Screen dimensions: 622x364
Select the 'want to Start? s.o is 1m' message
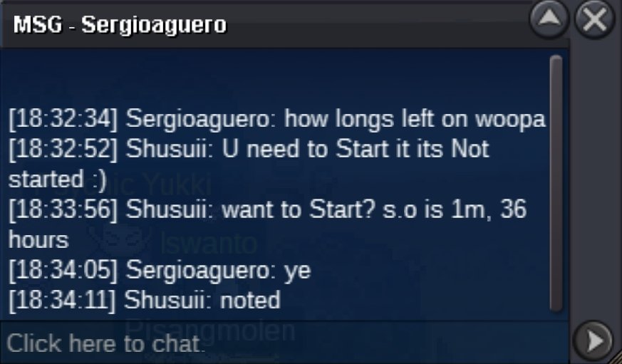click(x=267, y=224)
